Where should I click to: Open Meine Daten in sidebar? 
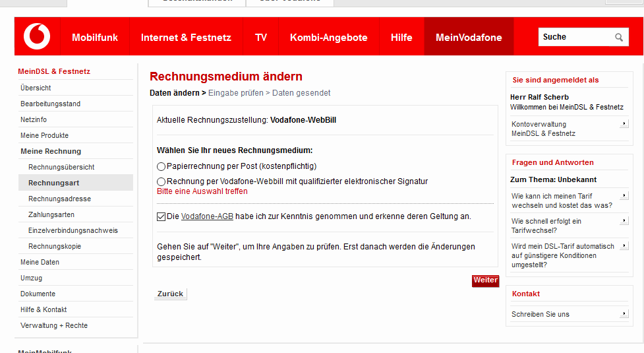[40, 262]
